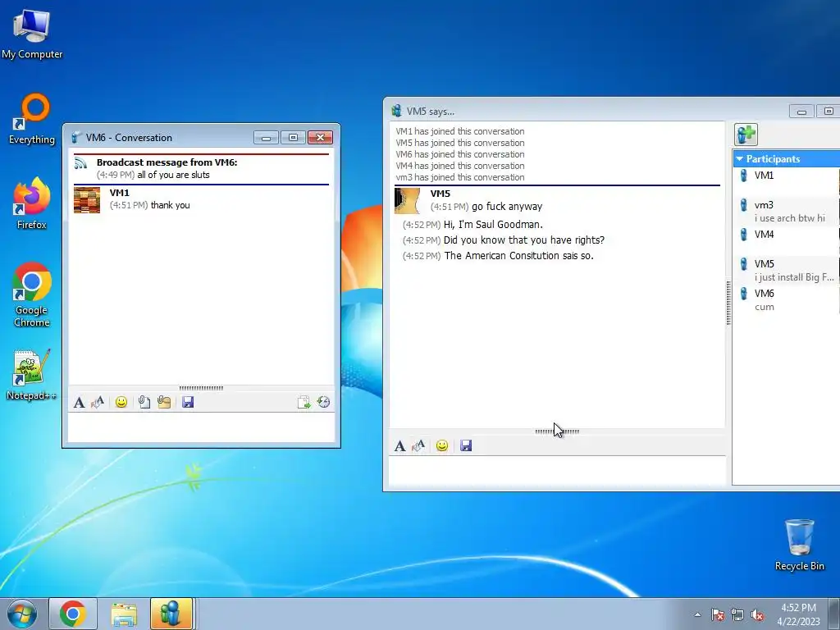Screen dimensions: 840x630
Task: Click the muted volume tray icon
Action: [x=757, y=615]
